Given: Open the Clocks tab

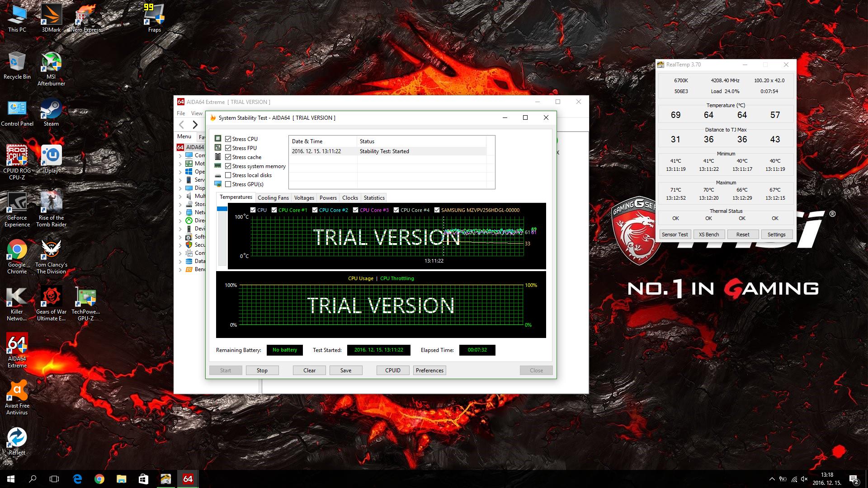Looking at the screenshot, I should click(x=350, y=198).
